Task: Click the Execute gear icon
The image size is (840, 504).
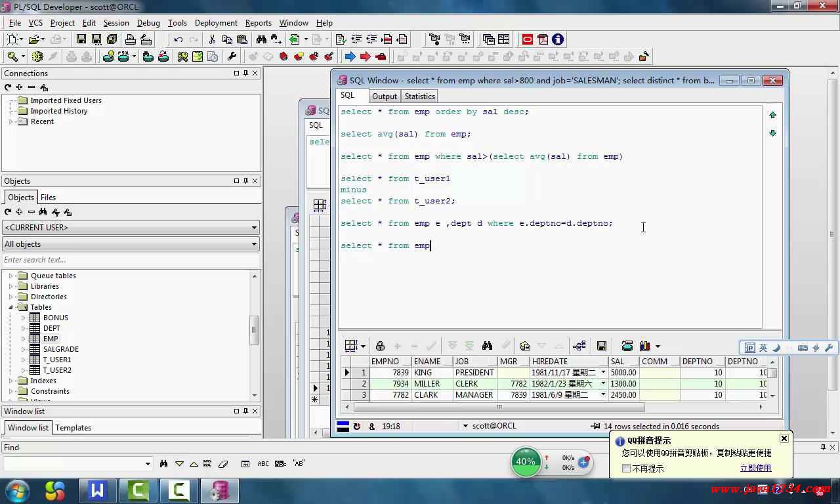Action: tap(37, 56)
